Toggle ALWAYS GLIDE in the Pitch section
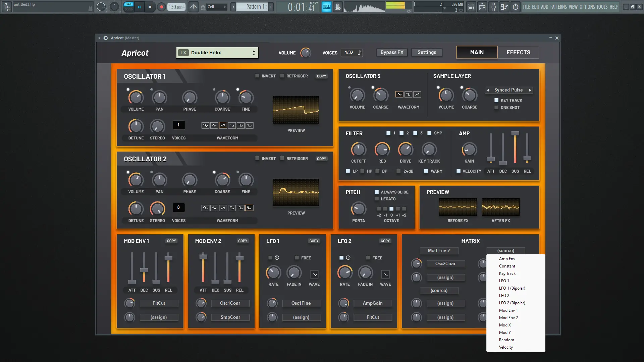This screenshot has height=362, width=644. coord(377,192)
